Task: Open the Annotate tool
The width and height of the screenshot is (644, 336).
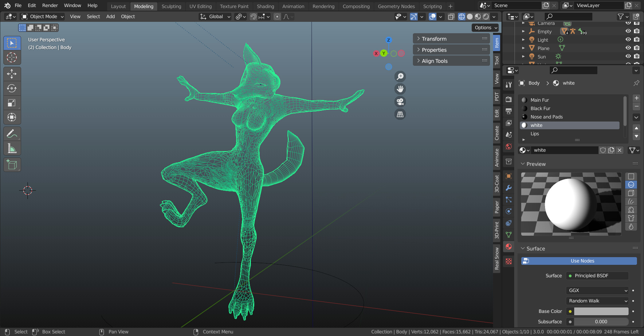Action: [x=12, y=134]
